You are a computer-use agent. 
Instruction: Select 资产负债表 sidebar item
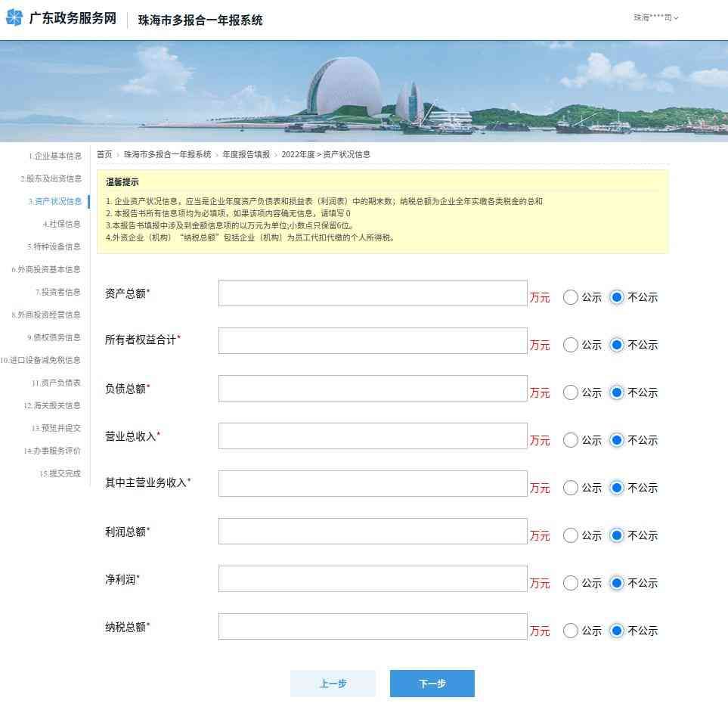click(56, 383)
